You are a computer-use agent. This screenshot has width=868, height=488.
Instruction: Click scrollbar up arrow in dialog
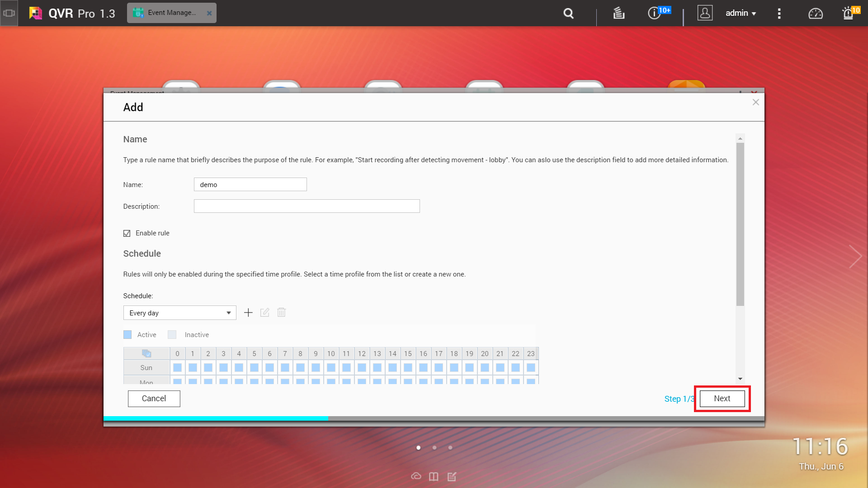point(740,138)
